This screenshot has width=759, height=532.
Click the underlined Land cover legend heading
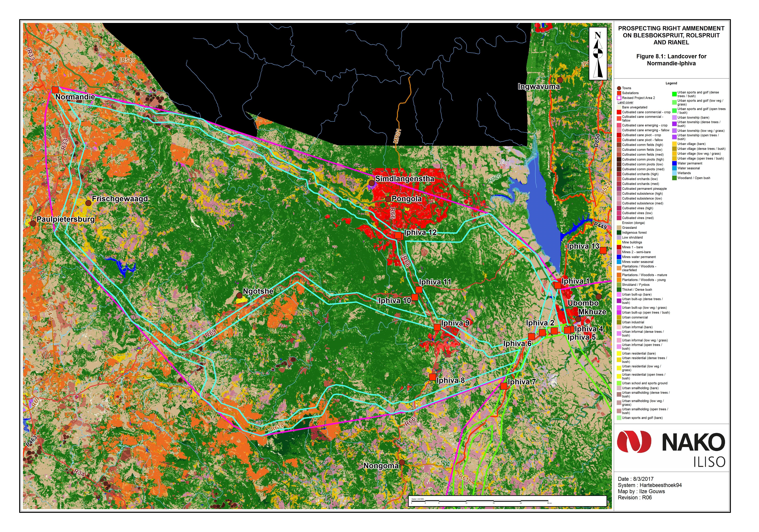[x=625, y=102]
